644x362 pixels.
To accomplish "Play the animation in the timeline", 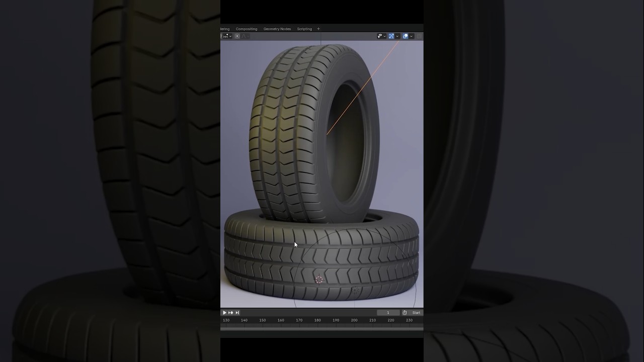I will point(224,313).
